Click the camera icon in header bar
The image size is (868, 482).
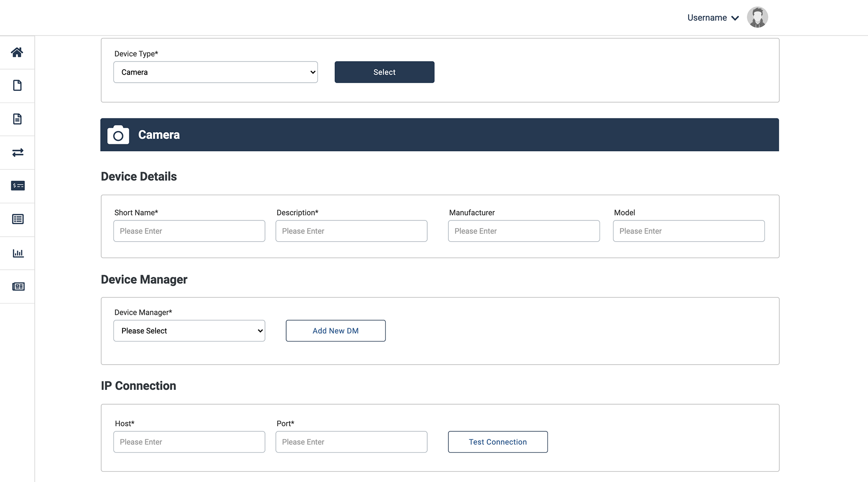tap(118, 135)
